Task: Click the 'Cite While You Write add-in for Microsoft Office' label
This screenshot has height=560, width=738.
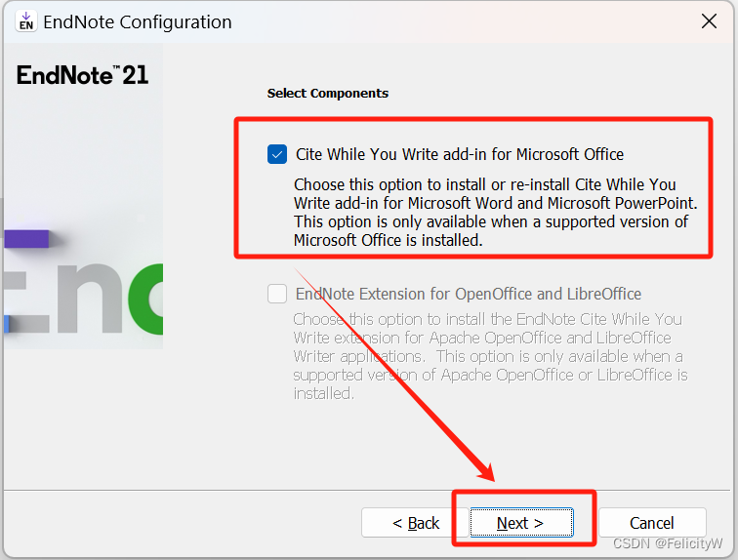Action: tap(460, 154)
